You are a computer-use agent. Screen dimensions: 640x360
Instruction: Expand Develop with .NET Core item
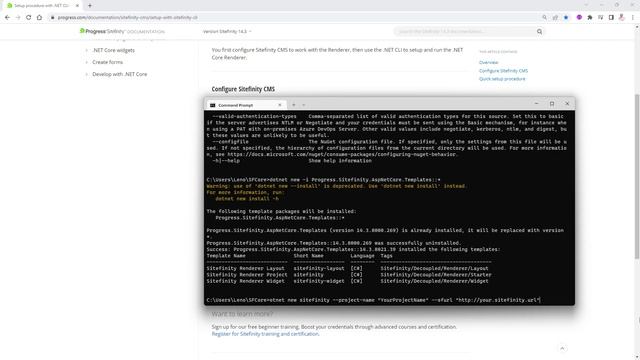click(x=87, y=74)
